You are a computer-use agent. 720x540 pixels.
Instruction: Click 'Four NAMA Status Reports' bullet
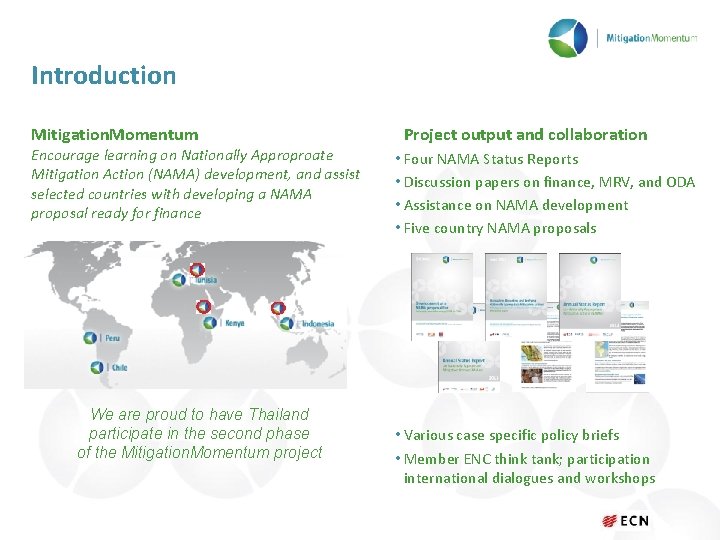pos(491,159)
